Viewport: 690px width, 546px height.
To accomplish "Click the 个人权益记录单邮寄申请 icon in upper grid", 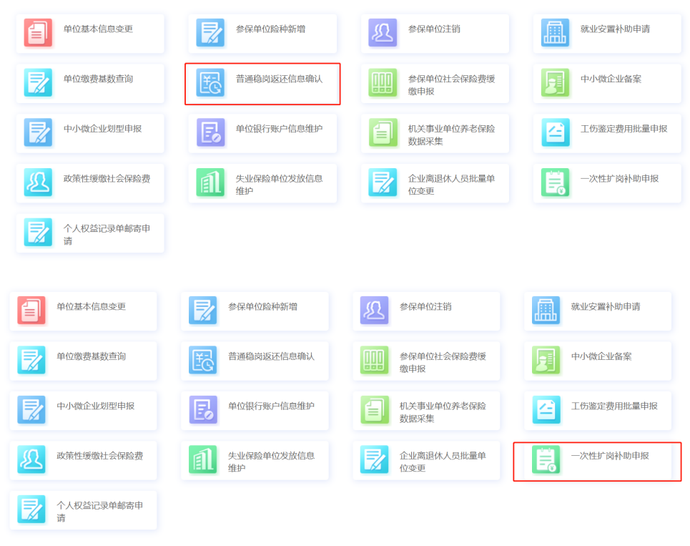I will (38, 232).
